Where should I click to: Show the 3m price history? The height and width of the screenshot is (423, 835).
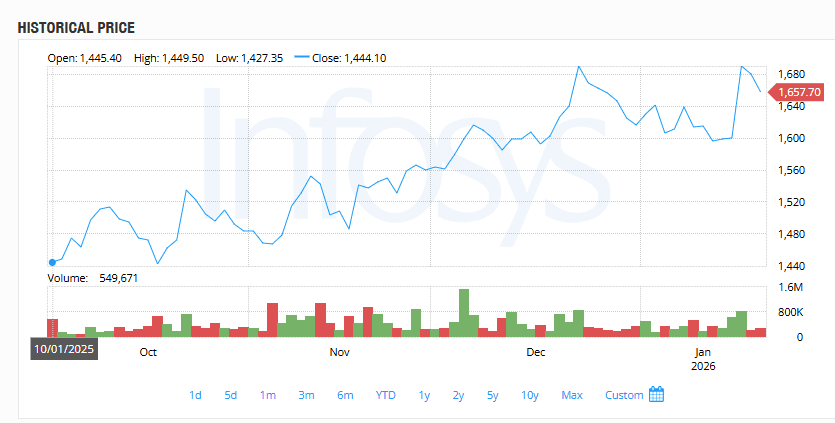point(306,395)
